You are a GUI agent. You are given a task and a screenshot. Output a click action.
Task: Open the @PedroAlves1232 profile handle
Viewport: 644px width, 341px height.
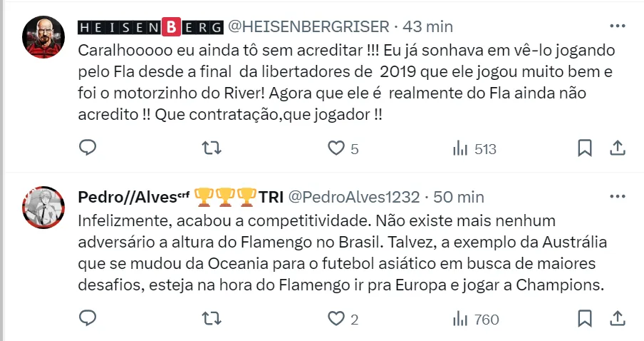click(354, 197)
